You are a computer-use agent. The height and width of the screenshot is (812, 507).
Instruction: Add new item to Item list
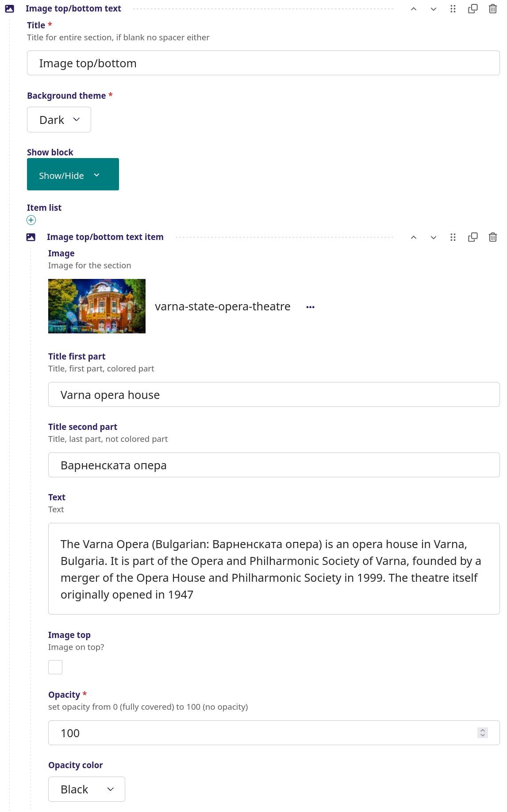(x=31, y=220)
